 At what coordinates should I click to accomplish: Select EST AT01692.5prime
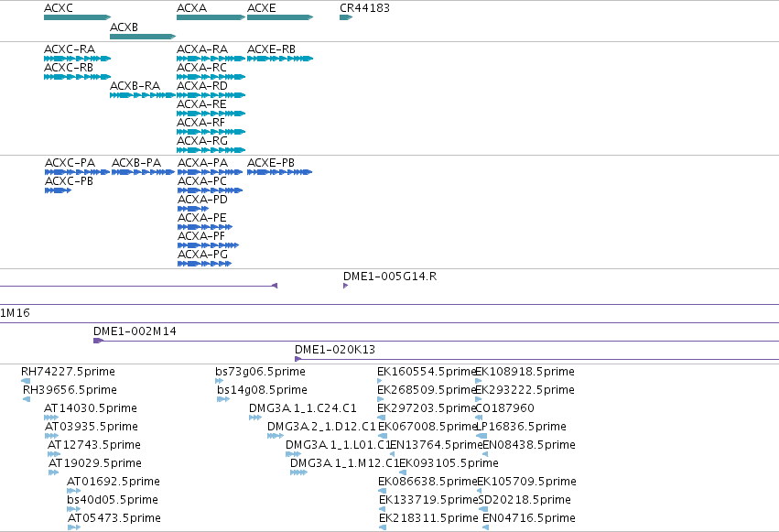coord(73,491)
